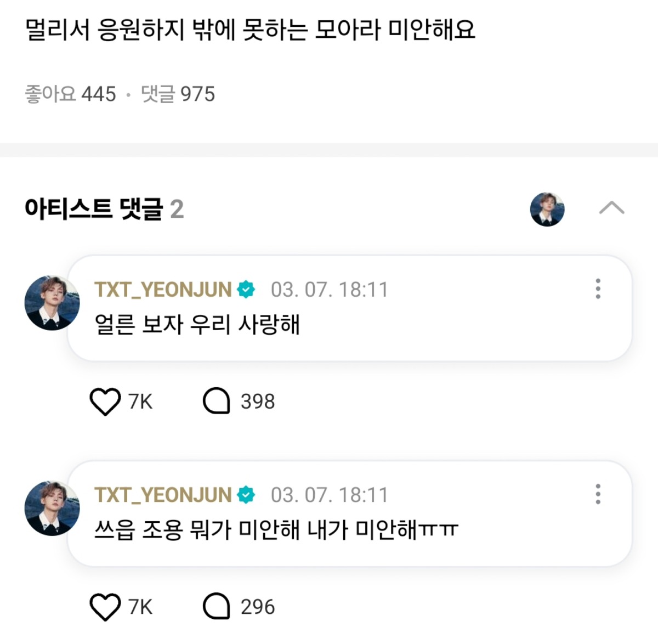Click TXT_YEONJUN username on first comment

163,289
